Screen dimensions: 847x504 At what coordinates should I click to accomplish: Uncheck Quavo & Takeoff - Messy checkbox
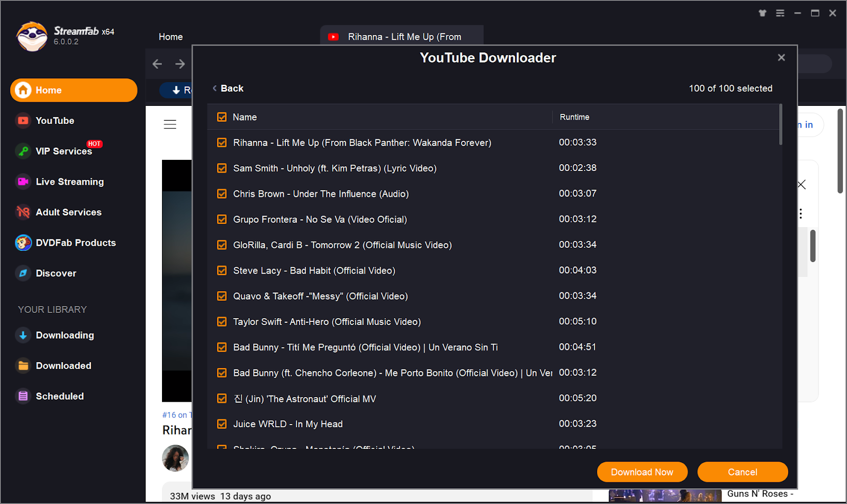pos(222,296)
